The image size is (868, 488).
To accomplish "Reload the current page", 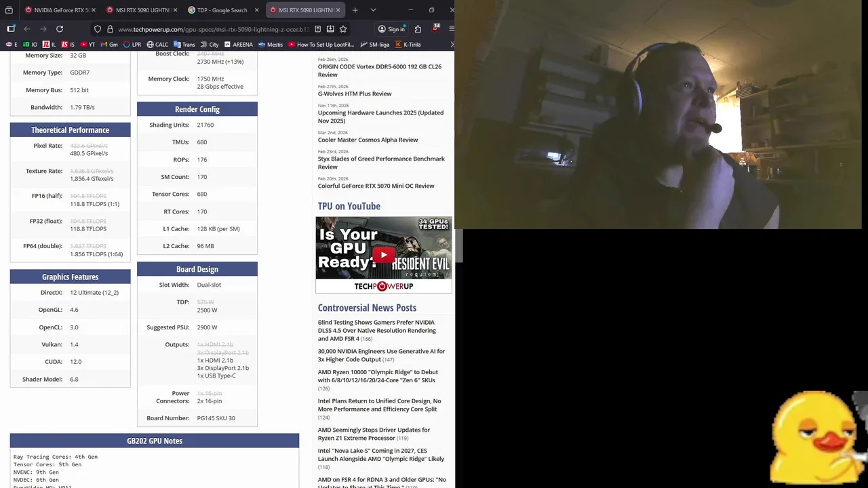I will pyautogui.click(x=60, y=29).
